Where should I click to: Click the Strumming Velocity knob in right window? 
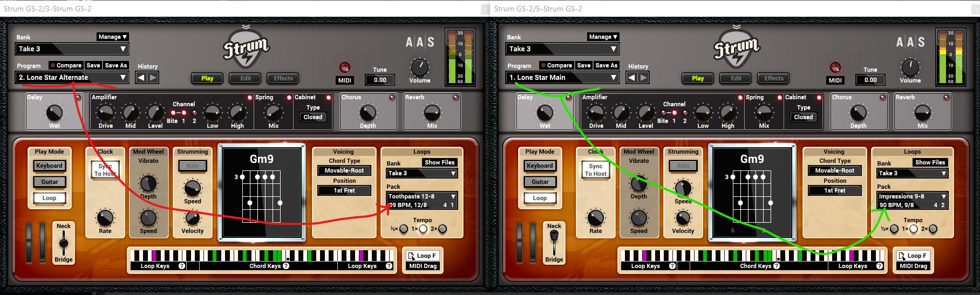[x=683, y=218]
